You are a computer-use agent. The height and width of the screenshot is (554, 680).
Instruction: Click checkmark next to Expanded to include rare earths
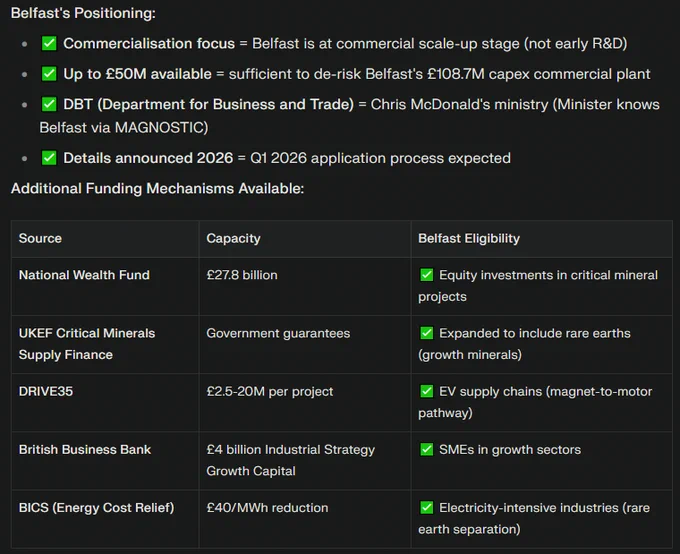point(427,333)
